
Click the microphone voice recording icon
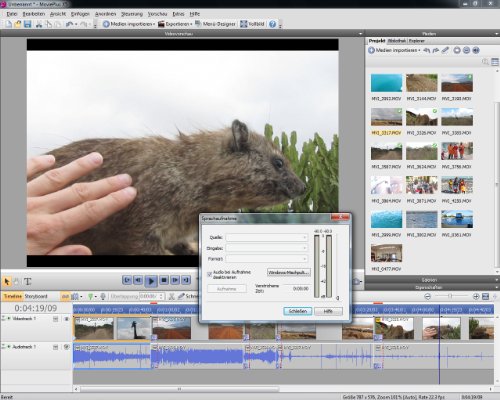pos(103,296)
